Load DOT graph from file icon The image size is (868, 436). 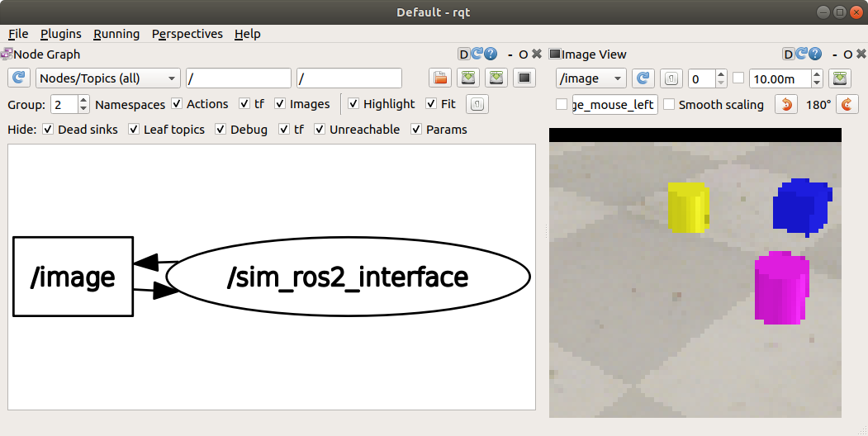pos(440,78)
